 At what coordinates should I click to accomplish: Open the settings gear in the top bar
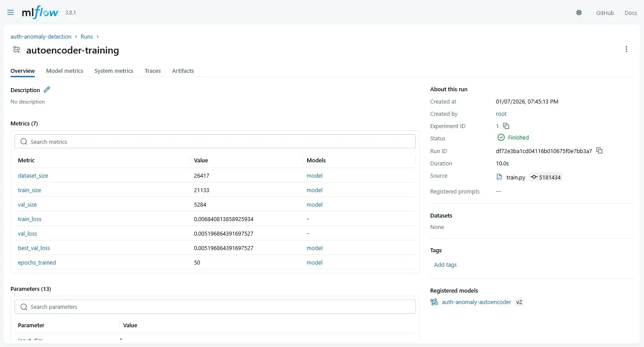click(579, 13)
